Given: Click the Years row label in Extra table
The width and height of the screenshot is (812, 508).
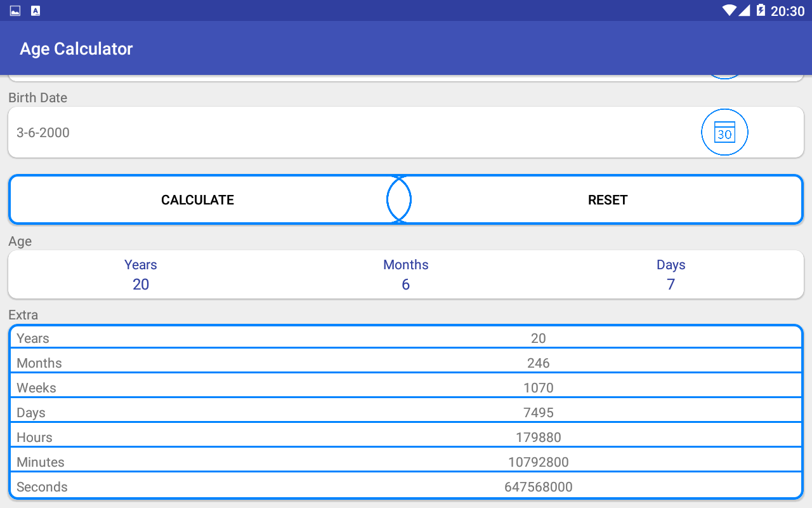Looking at the screenshot, I should (33, 338).
